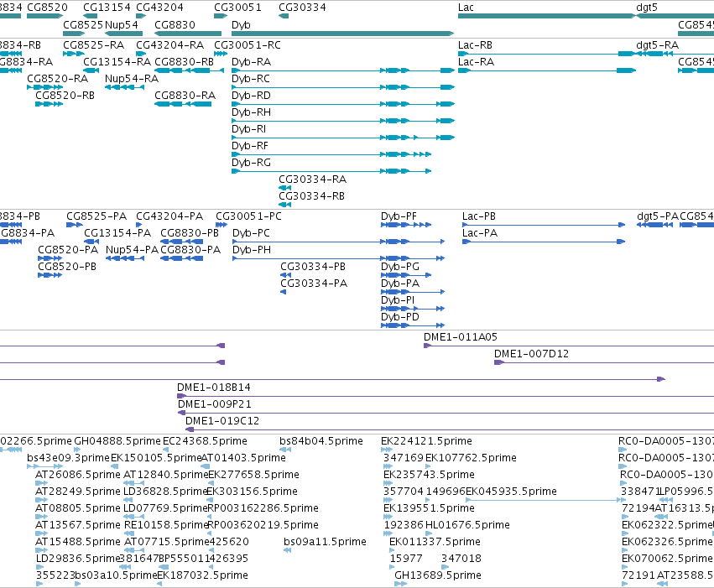
Task: Click protein dgt5-PA
Action: click(658, 216)
